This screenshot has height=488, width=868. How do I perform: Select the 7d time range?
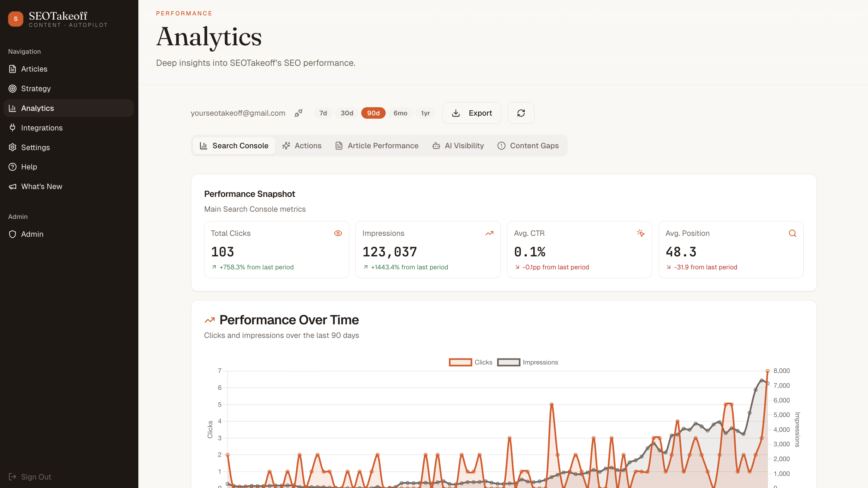(x=323, y=113)
